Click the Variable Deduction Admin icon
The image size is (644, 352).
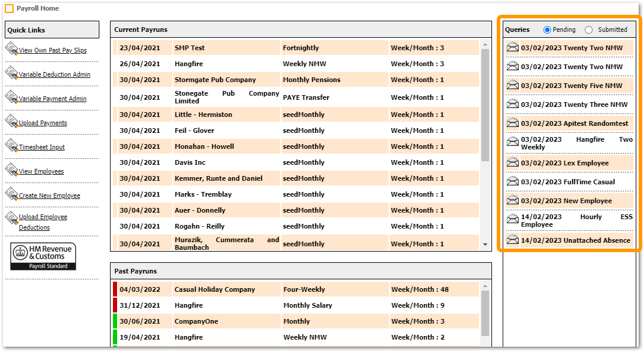11,73
